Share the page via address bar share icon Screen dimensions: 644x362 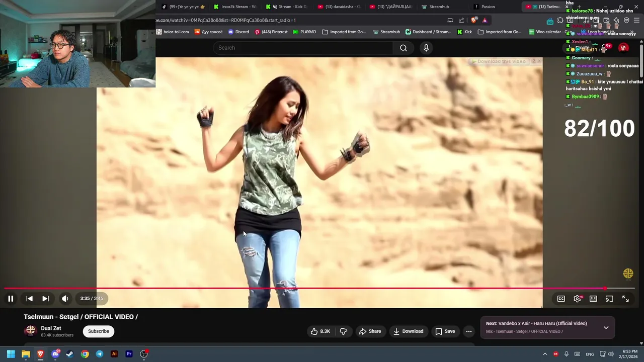461,20
